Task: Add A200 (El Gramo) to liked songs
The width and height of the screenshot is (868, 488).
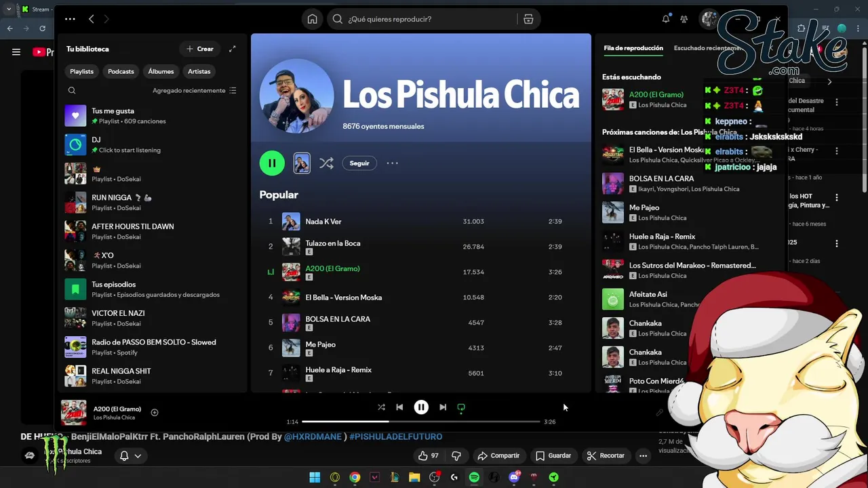Action: 155,412
